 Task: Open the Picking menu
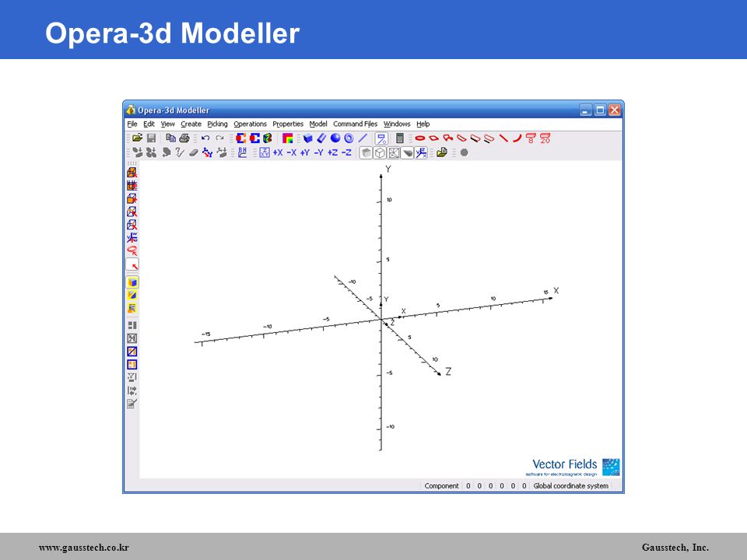coord(217,124)
